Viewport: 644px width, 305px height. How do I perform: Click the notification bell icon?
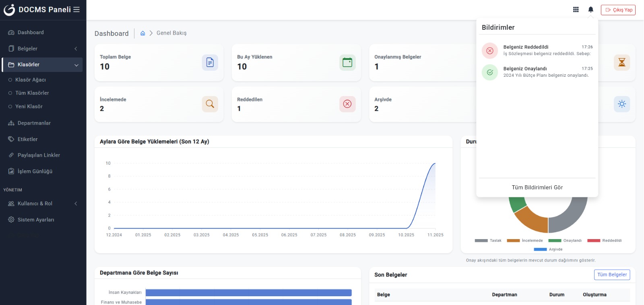(x=590, y=10)
